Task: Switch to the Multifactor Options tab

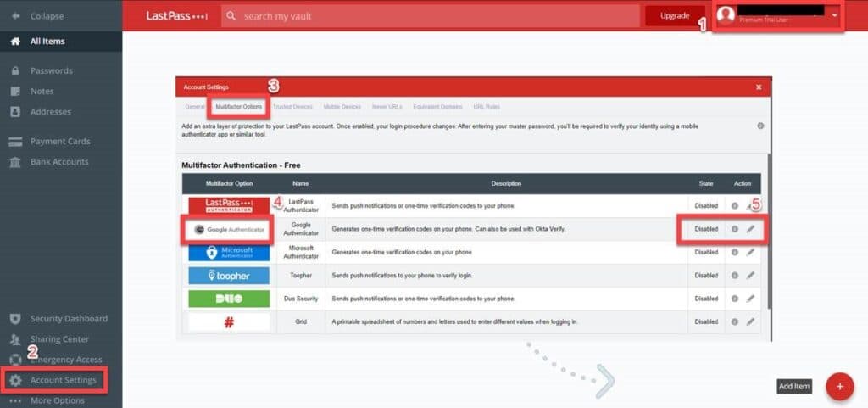Action: 239,107
